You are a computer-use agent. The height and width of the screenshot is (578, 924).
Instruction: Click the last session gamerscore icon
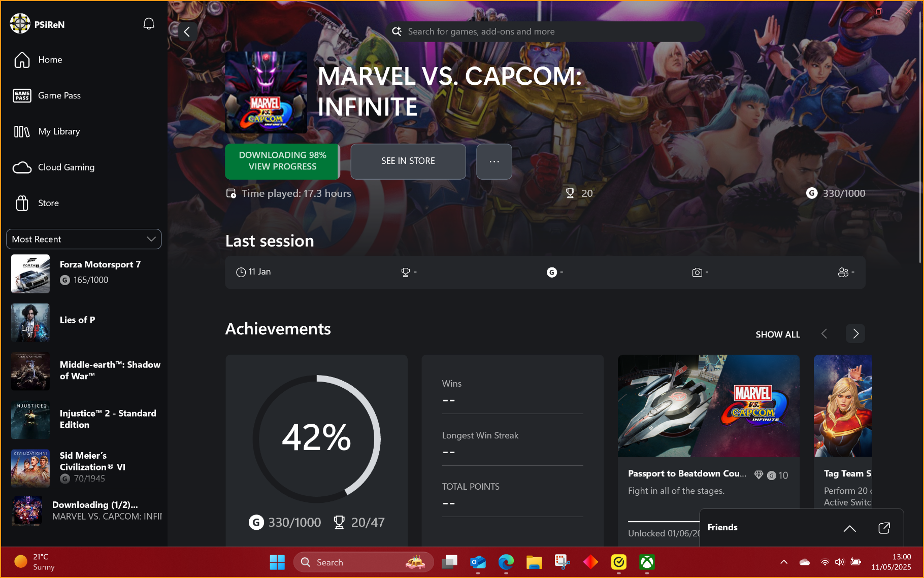tap(552, 273)
